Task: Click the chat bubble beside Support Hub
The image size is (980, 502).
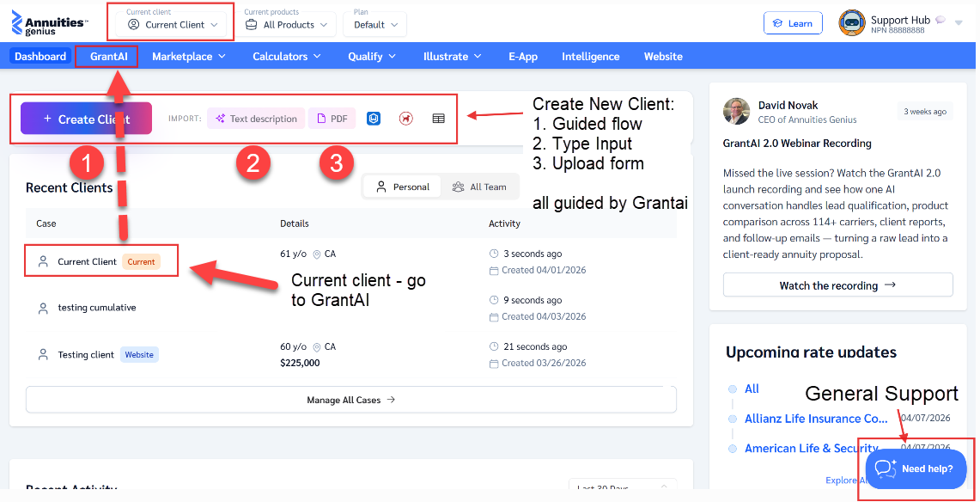Action: [940, 20]
